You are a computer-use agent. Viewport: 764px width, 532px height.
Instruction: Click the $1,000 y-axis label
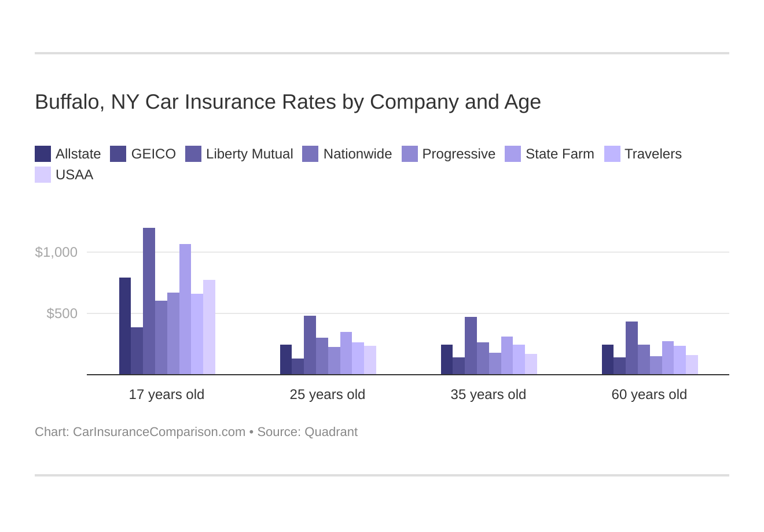pyautogui.click(x=56, y=252)
